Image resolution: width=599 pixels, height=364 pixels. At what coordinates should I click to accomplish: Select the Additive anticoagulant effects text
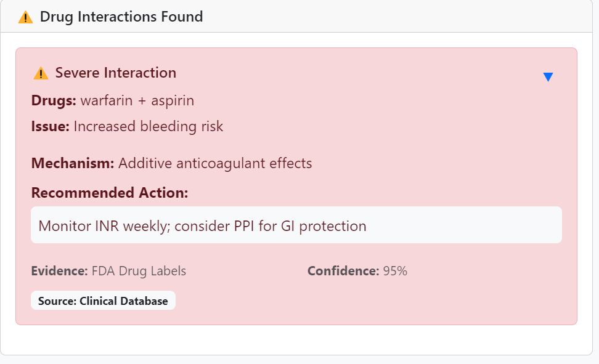pos(215,163)
